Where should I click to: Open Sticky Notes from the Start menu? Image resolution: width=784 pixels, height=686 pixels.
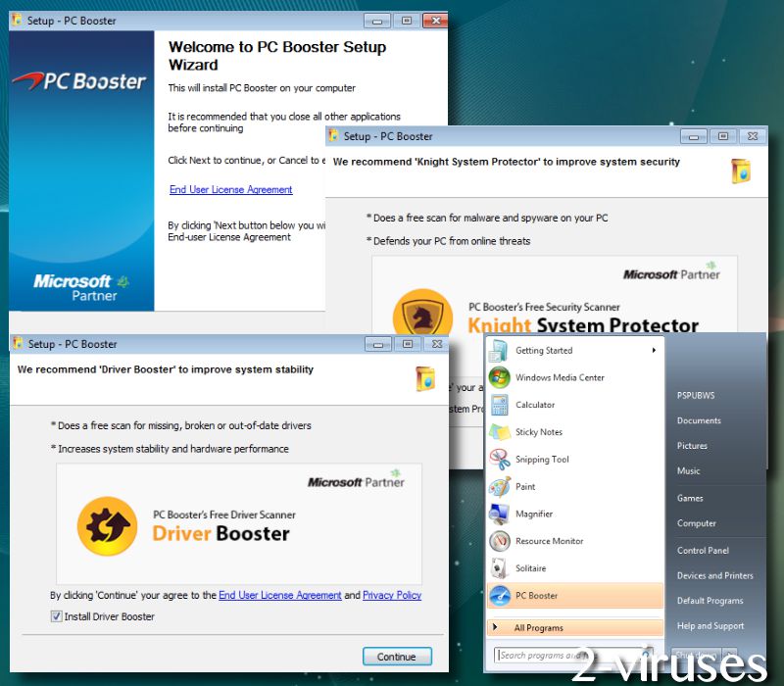click(x=574, y=432)
